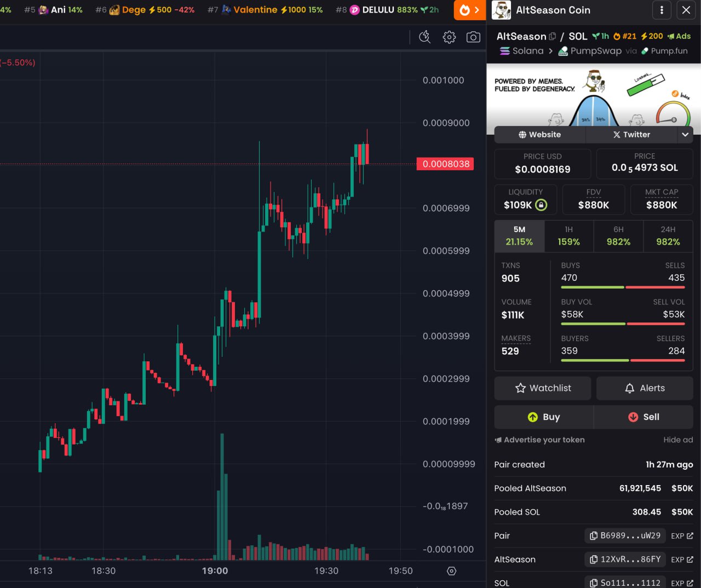
Task: Open Pair row EXP explorer link
Action: [682, 536]
